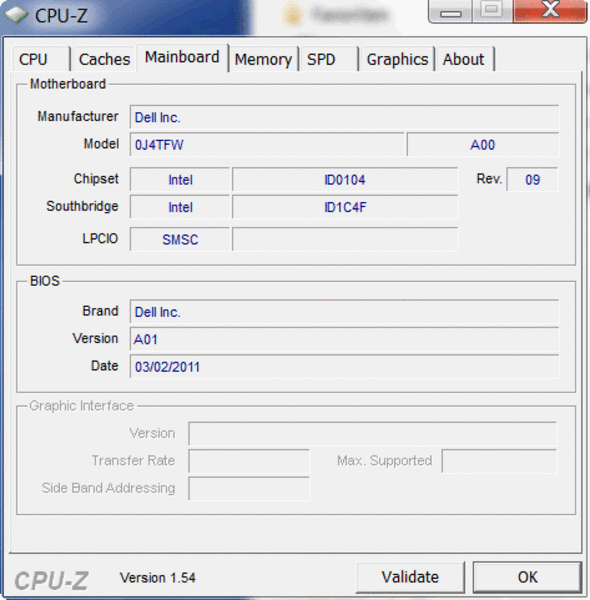Select BIOS Brand Dell Inc. field
This screenshot has width=590, height=600.
tap(344, 312)
